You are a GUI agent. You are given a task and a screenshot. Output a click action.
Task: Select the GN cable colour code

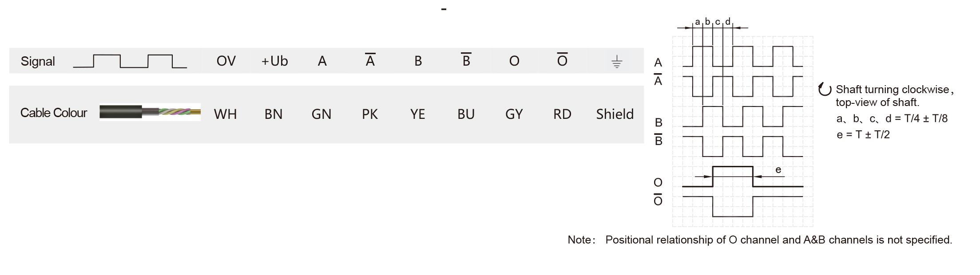point(321,114)
